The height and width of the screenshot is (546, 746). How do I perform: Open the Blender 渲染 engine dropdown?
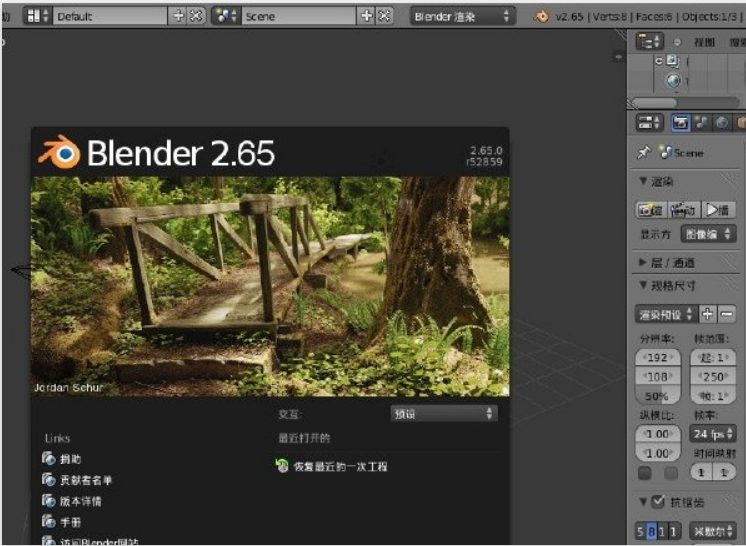[462, 16]
